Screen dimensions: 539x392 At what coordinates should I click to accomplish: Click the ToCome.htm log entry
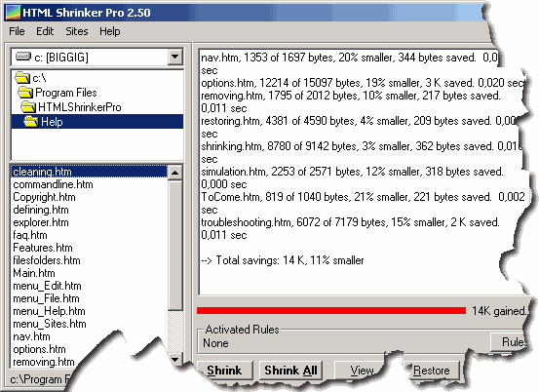click(x=363, y=203)
